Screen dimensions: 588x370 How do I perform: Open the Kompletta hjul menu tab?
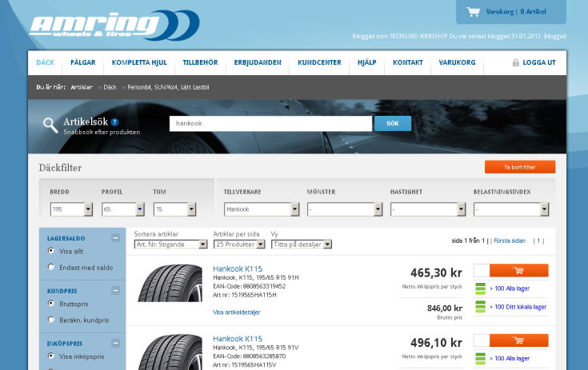[139, 62]
